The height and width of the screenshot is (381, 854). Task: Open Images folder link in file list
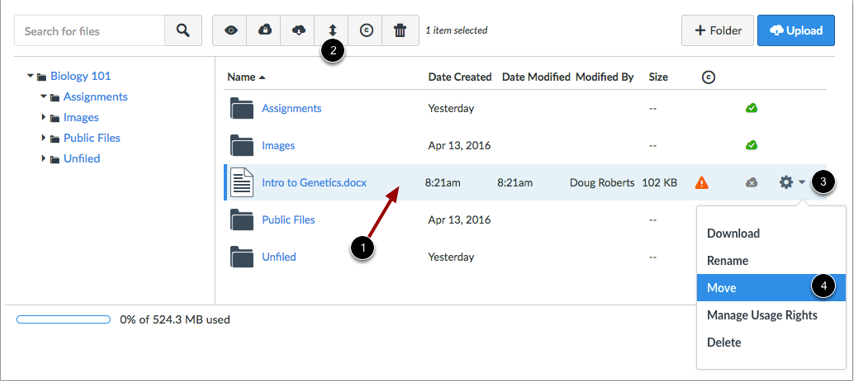click(278, 145)
